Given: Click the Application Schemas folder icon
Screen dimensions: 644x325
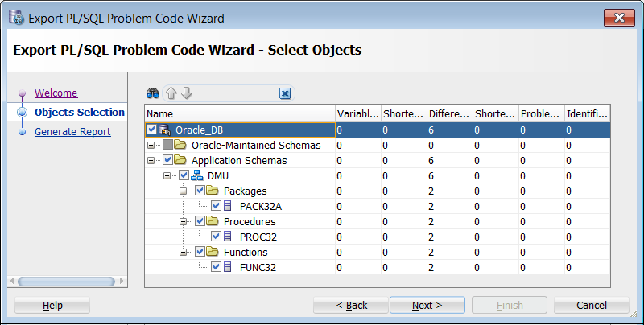Looking at the screenshot, I should pyautogui.click(x=180, y=160).
